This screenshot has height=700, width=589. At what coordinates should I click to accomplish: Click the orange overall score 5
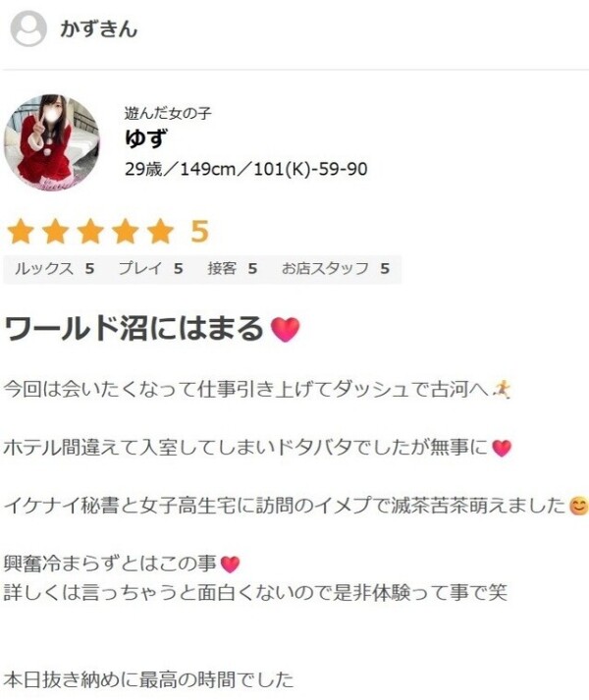pyautogui.click(x=199, y=232)
